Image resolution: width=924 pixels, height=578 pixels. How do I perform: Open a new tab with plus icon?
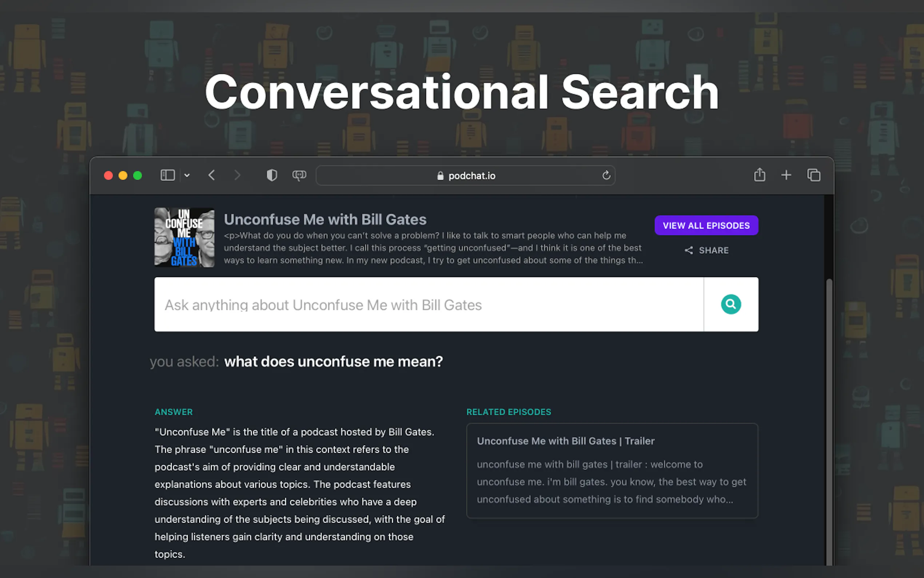(x=786, y=175)
